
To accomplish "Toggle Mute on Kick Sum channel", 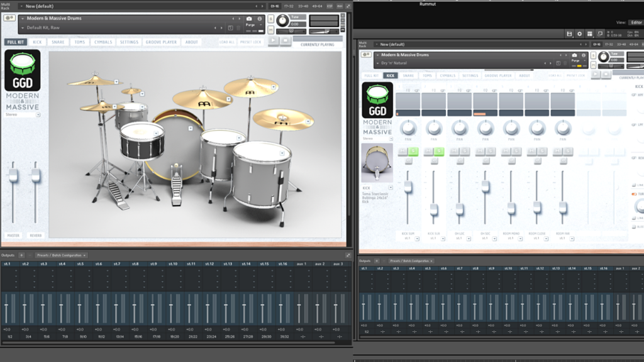I will pyautogui.click(x=402, y=151).
